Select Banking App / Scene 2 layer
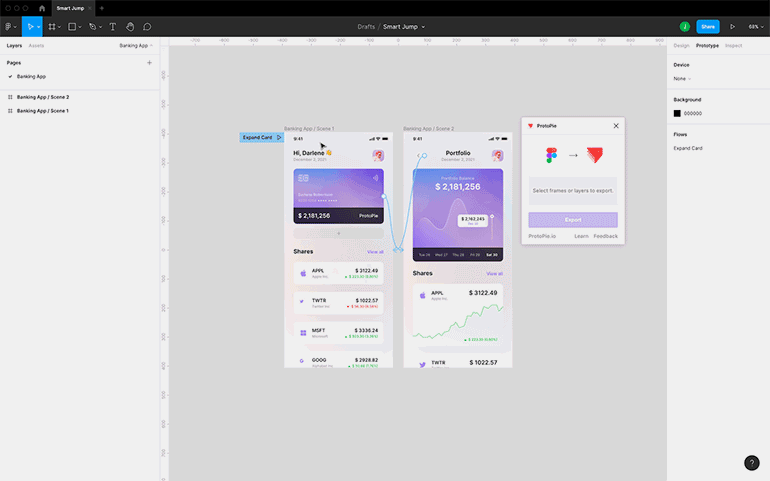This screenshot has height=481, width=770. (42, 97)
